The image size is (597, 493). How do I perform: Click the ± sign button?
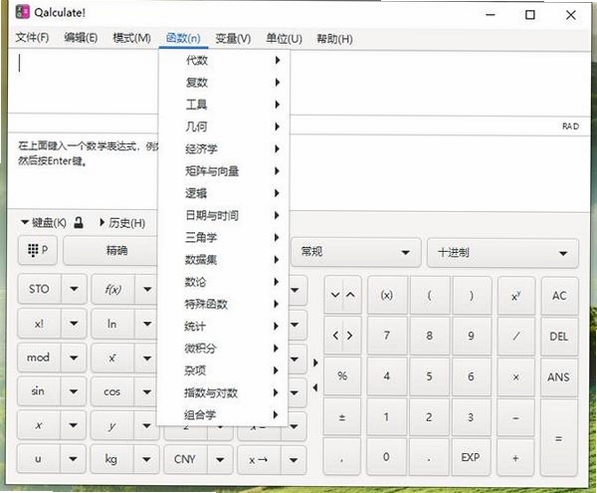tap(342, 418)
